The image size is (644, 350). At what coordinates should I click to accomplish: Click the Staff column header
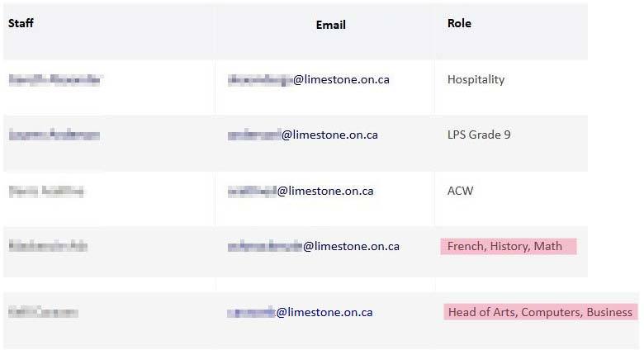coord(21,23)
